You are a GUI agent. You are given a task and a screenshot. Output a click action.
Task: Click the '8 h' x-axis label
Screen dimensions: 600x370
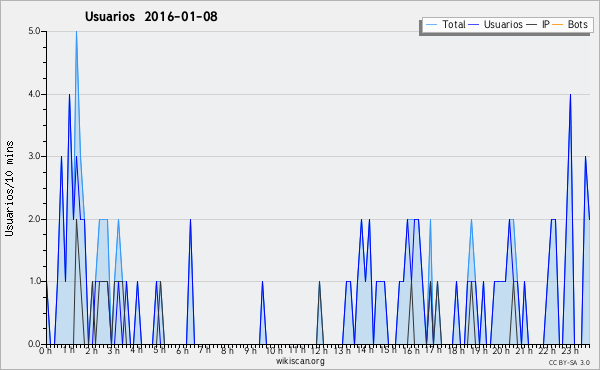coord(227,350)
